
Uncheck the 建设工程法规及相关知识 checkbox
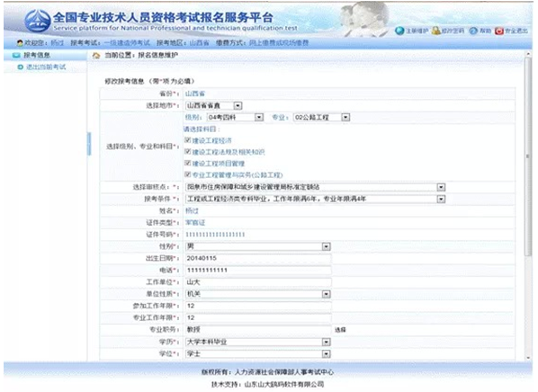click(188, 151)
